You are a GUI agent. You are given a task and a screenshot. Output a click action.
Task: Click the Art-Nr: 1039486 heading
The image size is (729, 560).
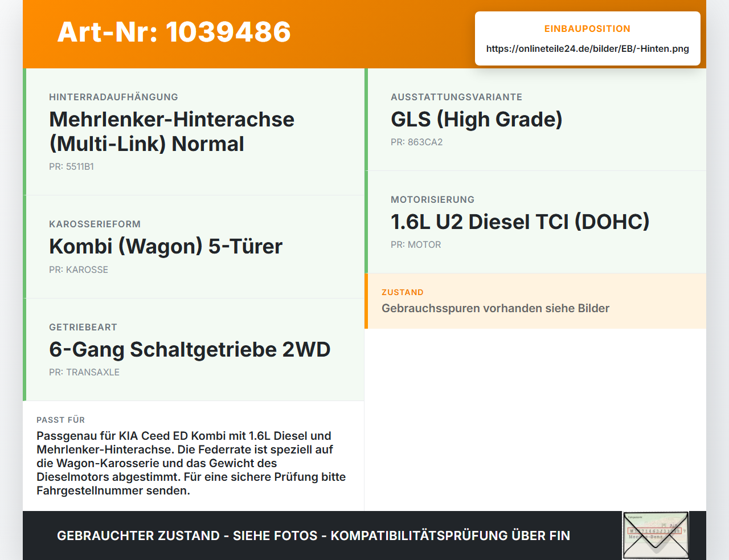pos(174,32)
